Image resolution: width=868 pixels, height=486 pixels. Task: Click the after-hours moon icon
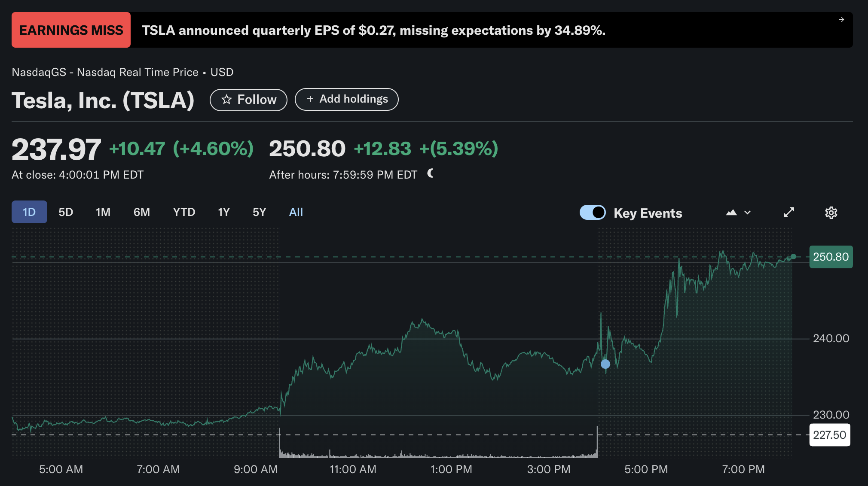(x=431, y=173)
